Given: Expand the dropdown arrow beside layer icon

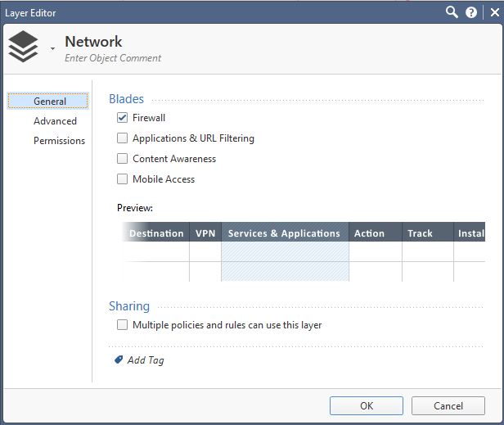Looking at the screenshot, I should coord(52,48).
